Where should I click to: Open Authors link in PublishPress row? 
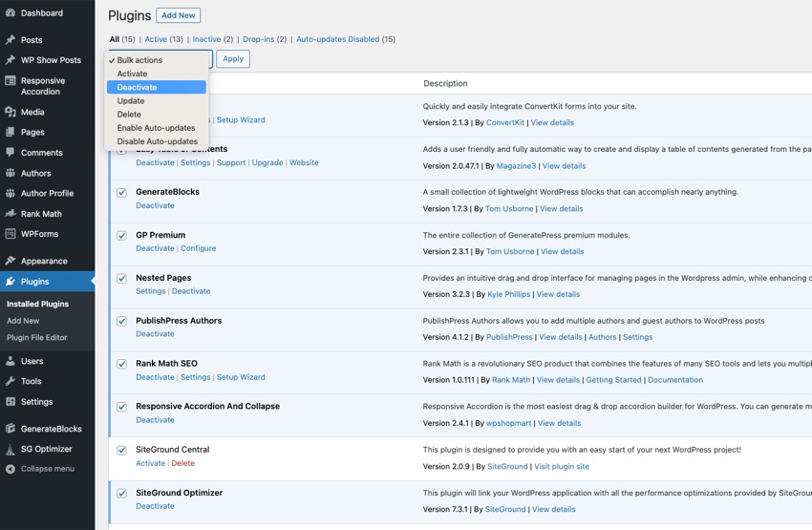point(602,337)
